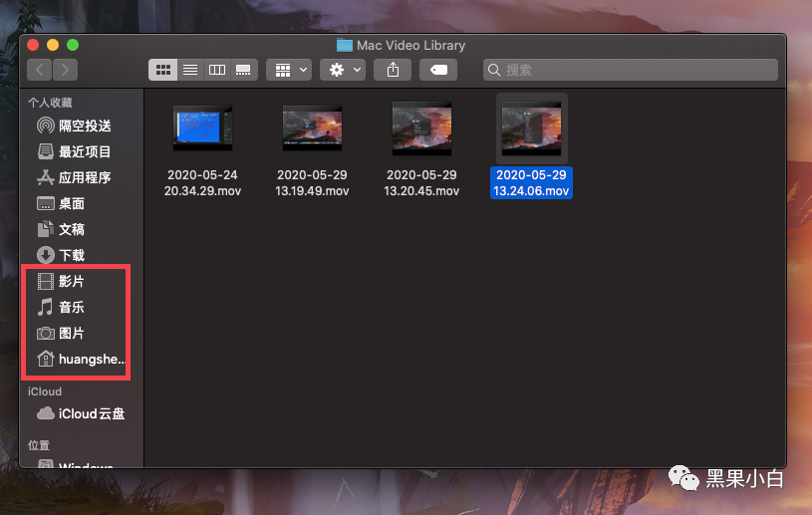Switch to icon view mode

(163, 70)
